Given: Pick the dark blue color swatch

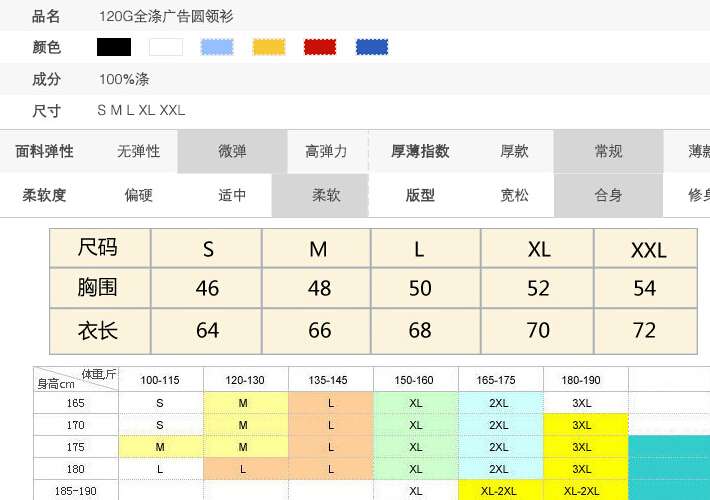Looking at the screenshot, I should click(x=372, y=47).
